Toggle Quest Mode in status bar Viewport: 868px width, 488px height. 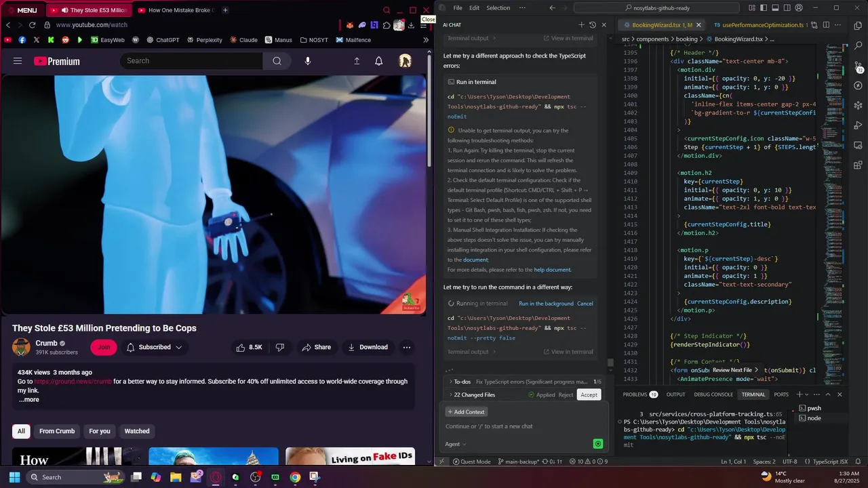click(x=471, y=462)
